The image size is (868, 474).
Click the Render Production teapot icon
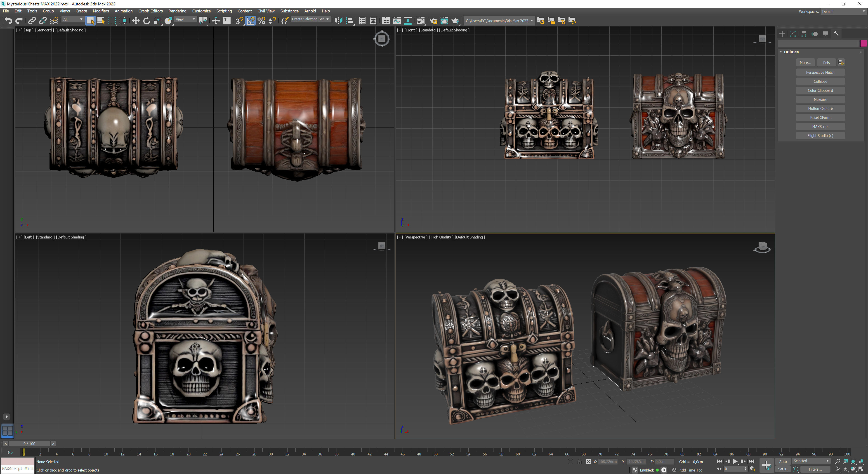[x=455, y=21]
